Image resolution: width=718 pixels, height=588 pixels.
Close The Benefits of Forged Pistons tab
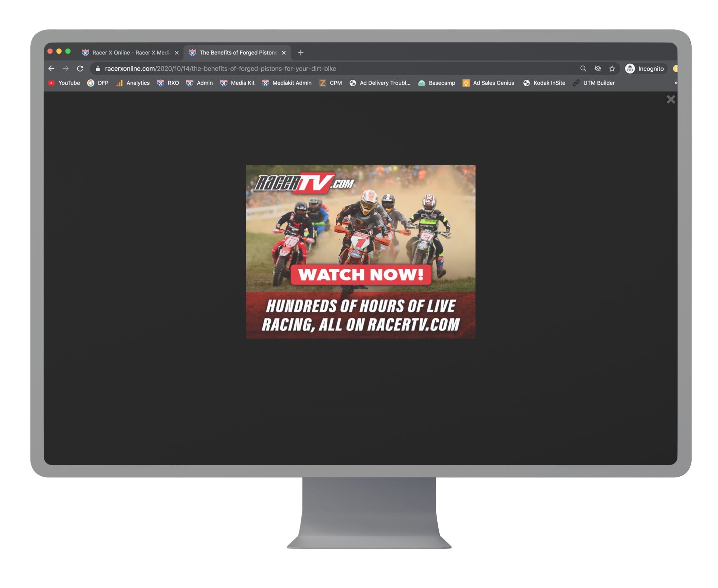(284, 53)
